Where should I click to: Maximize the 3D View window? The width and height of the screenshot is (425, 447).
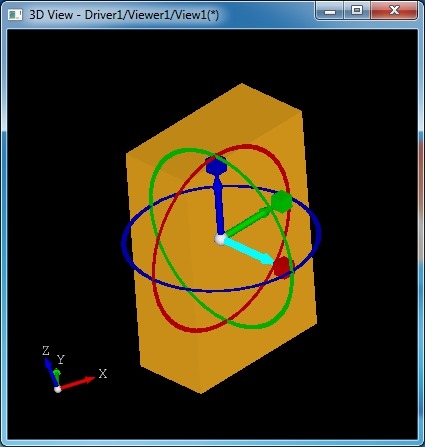click(357, 11)
